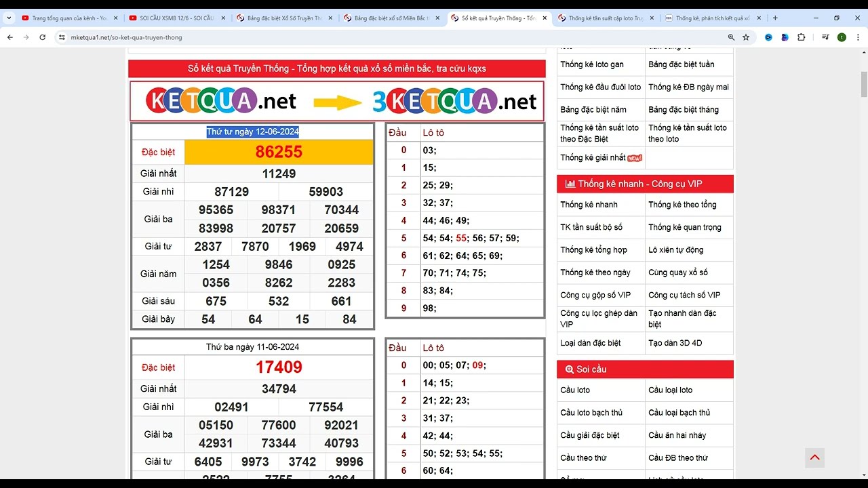Reload the current page
868x488 pixels.
pyautogui.click(x=43, y=37)
